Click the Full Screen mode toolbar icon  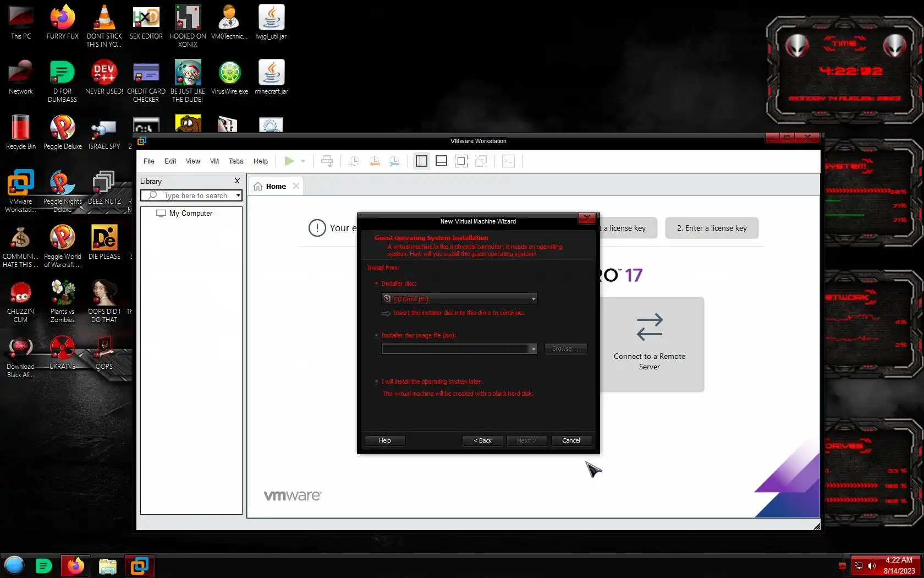461,161
